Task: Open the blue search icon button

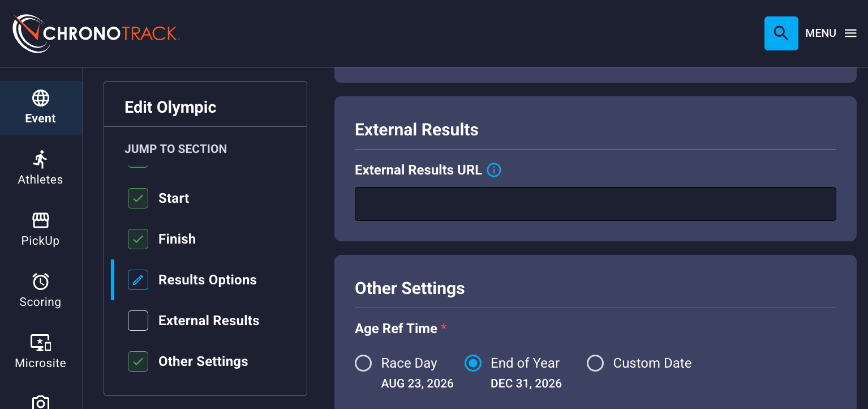Action: pyautogui.click(x=781, y=33)
